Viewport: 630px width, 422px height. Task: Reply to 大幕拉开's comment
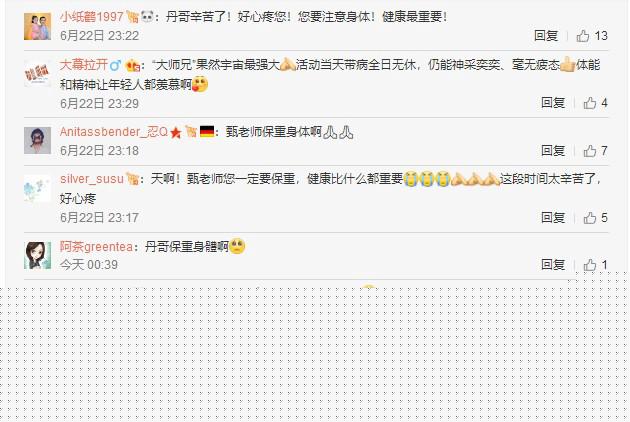[553, 103]
